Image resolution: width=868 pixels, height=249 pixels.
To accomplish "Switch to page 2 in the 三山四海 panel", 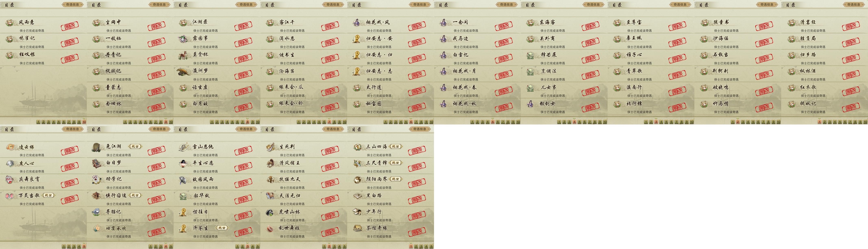I will pos(416,246).
